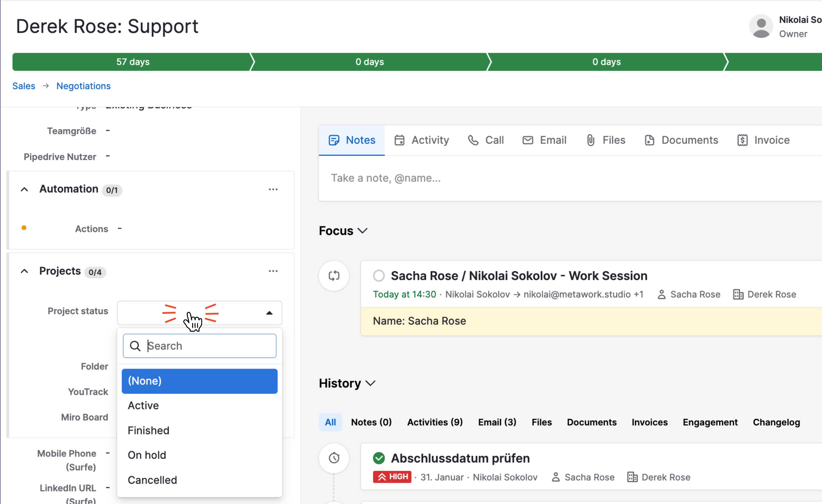This screenshot has width=822, height=504.
Task: Open the Negotiations breadcrumb link
Action: pos(83,86)
